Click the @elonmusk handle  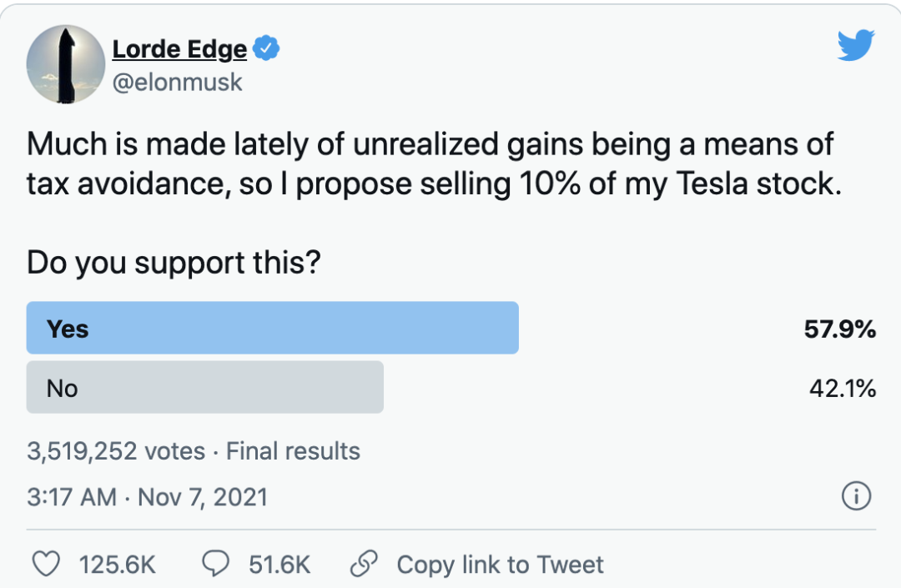tap(177, 83)
